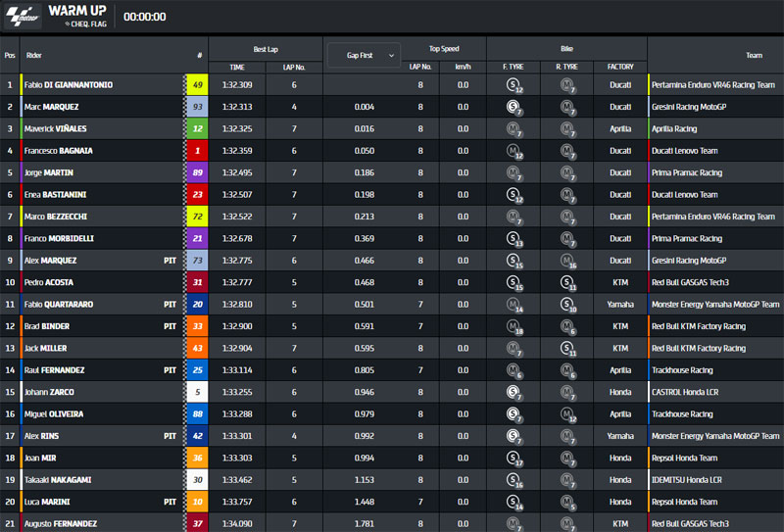
Task: Select Quartararo's rear tyre icon
Action: (x=566, y=305)
